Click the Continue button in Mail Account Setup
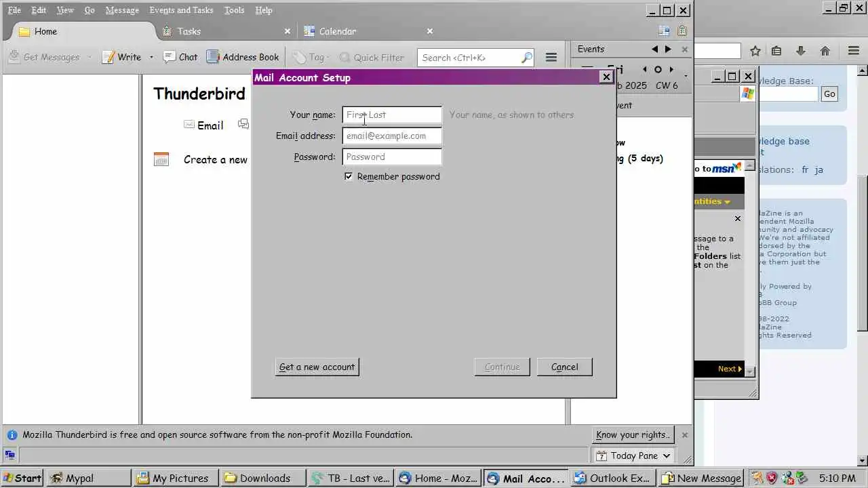The image size is (868, 488). click(x=502, y=367)
